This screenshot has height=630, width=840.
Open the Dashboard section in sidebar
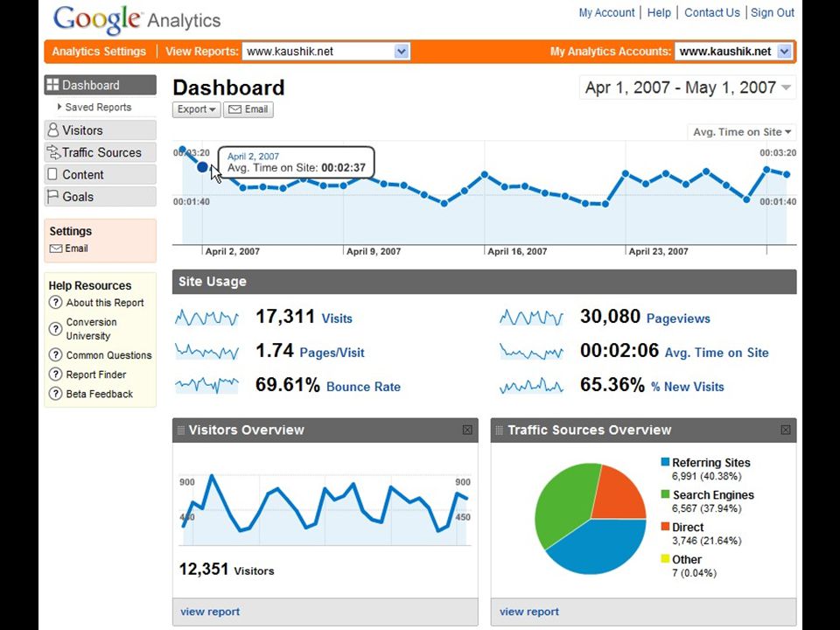[x=100, y=85]
